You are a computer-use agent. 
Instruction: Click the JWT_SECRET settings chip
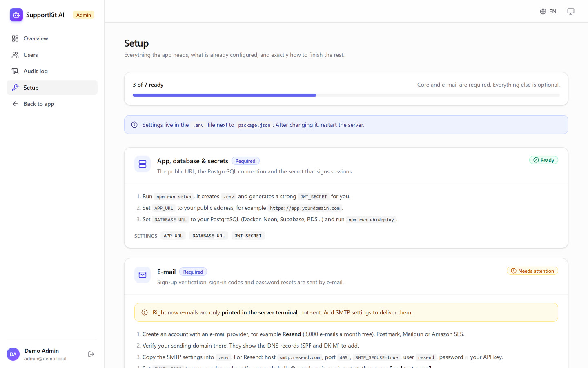pos(248,236)
